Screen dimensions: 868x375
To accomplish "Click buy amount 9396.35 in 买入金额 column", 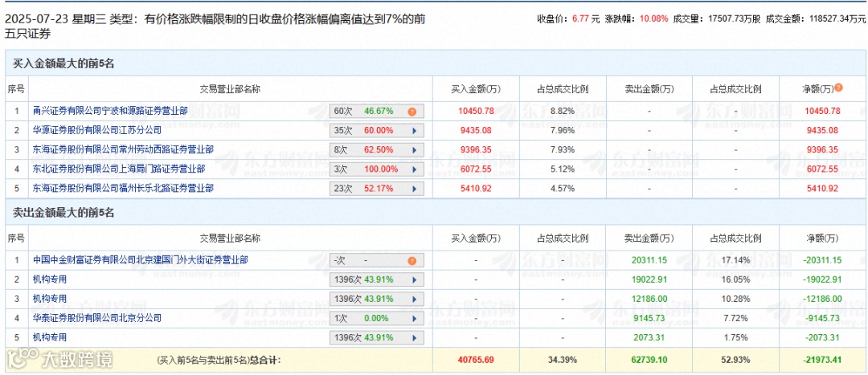I will 476,149.
